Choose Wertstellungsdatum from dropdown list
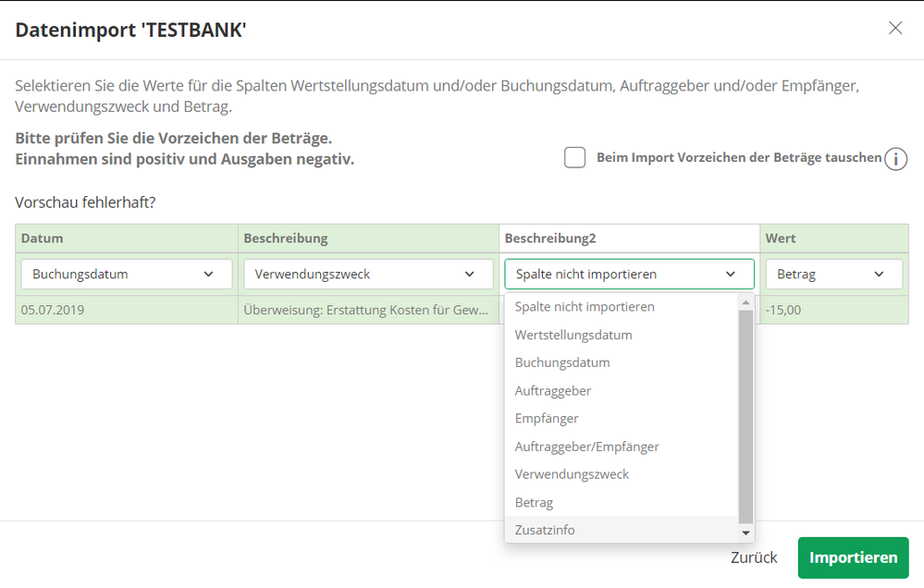The image size is (924, 588). click(x=573, y=335)
